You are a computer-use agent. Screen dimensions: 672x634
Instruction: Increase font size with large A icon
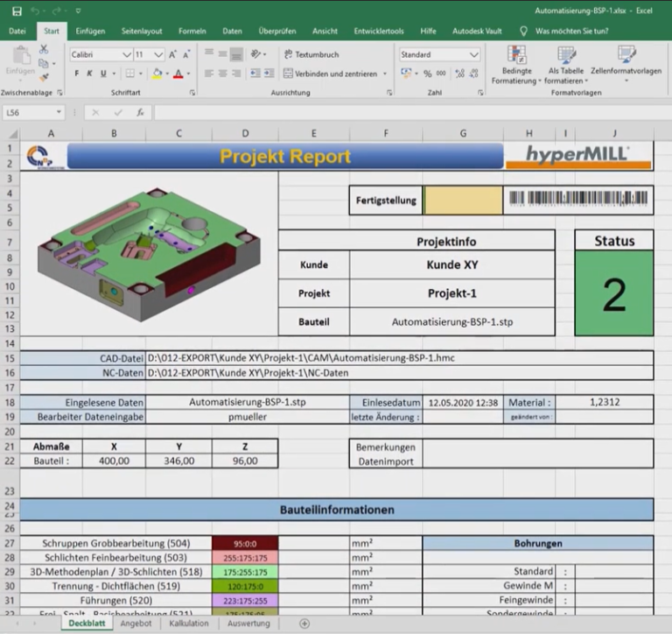point(172,54)
